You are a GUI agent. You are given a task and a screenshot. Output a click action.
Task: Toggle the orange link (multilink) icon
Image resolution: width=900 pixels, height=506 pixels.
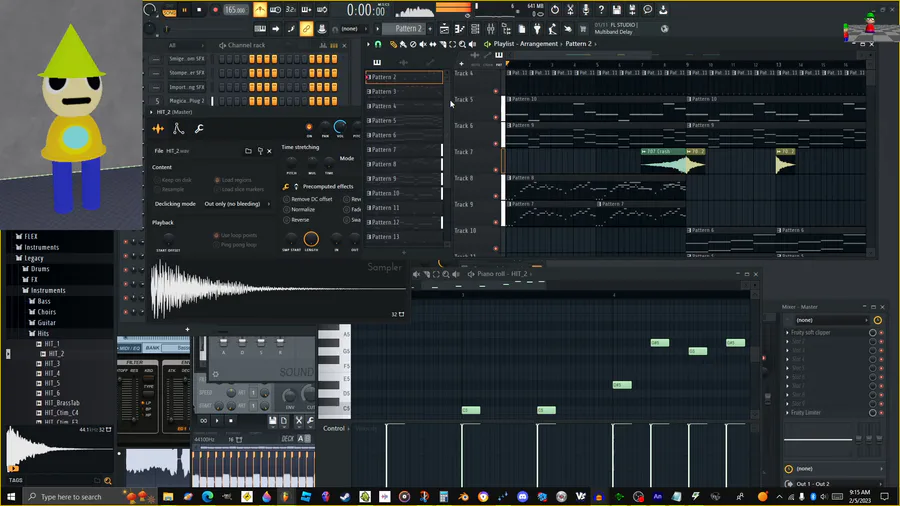(x=307, y=29)
